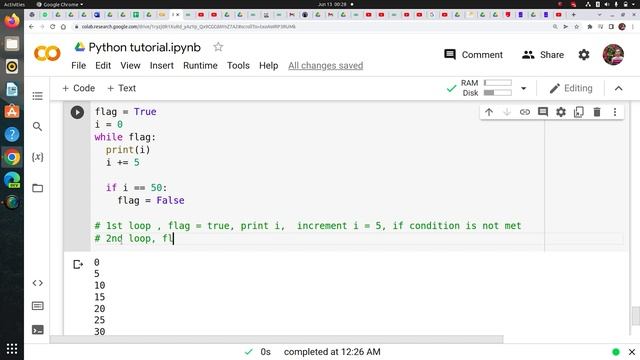Image resolution: width=640 pixels, height=360 pixels.
Task: Open the Files folder panel icon
Action: tap(38, 188)
